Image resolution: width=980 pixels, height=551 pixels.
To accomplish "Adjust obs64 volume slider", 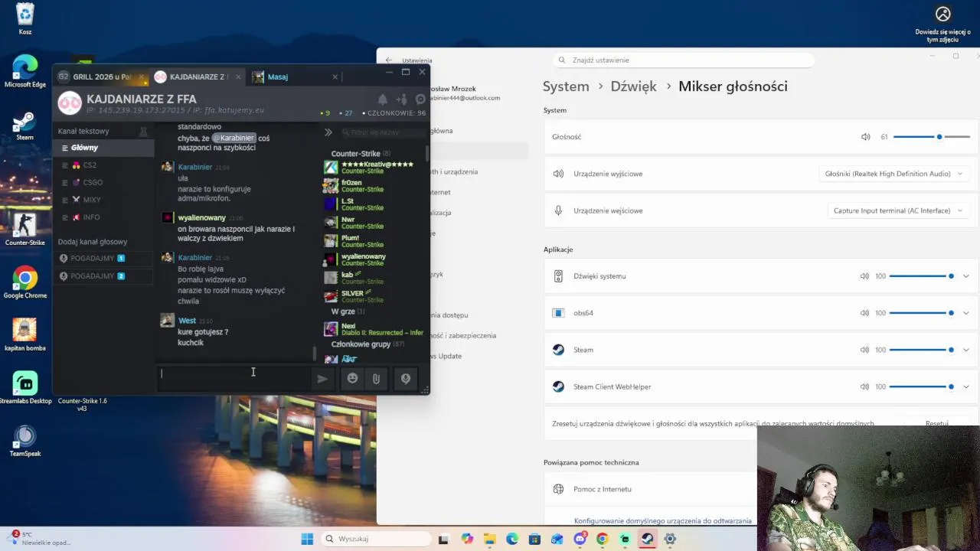I will [922, 313].
